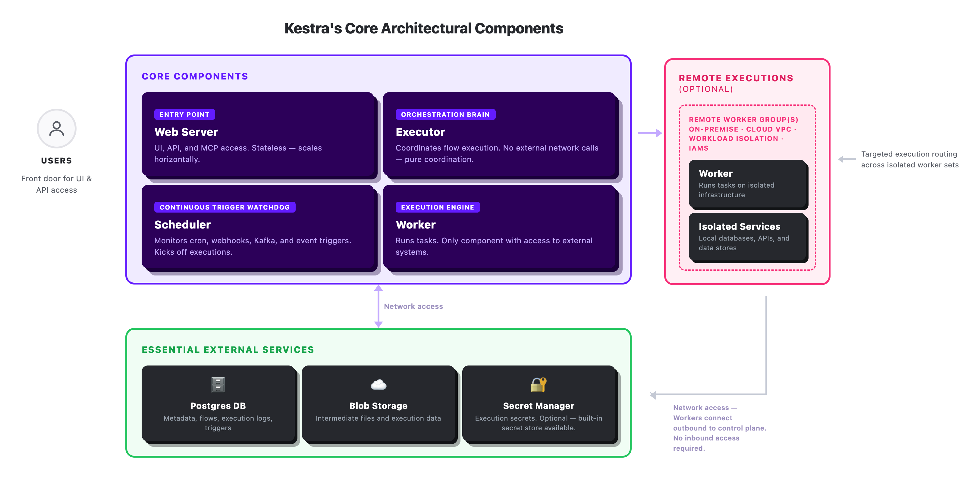Click the REMOTE EXECUTIONS heading
This screenshot has height=479, width=980.
pos(736,78)
